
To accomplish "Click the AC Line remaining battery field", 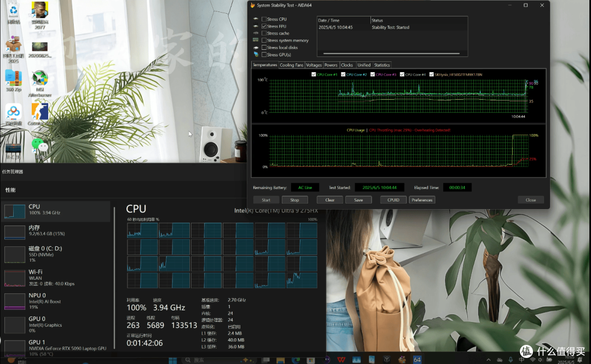I will pos(305,187).
